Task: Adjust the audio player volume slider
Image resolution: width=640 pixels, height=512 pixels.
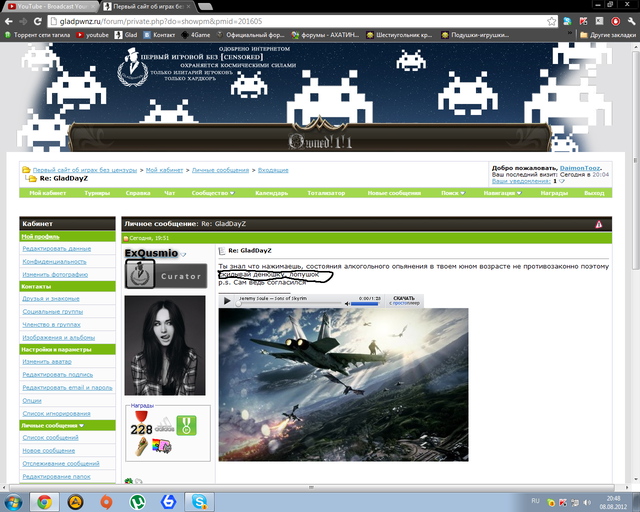Action: click(x=365, y=304)
